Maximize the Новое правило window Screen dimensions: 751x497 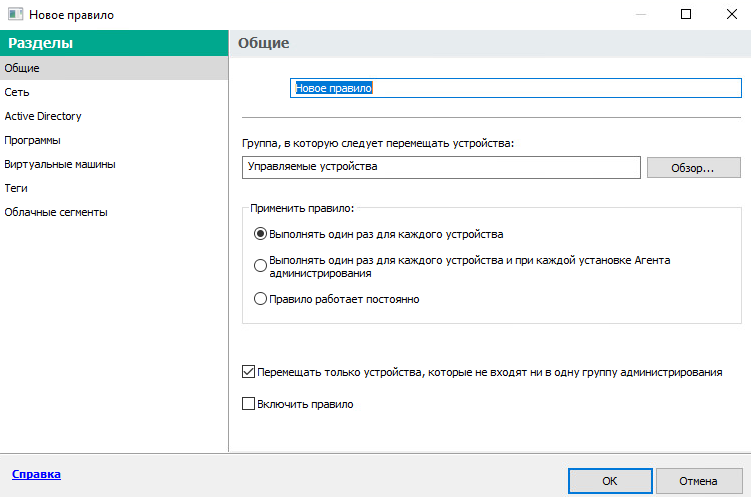tap(686, 15)
